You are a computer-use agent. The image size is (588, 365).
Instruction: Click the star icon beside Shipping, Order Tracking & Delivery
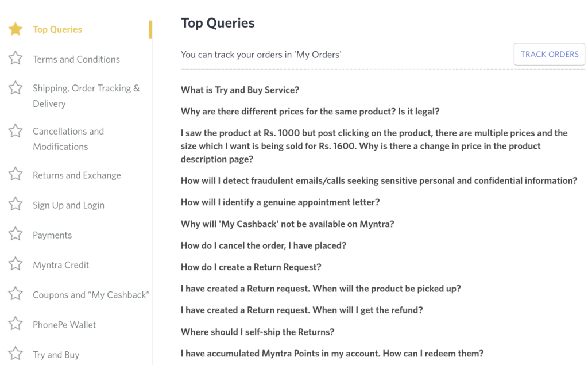tap(16, 88)
